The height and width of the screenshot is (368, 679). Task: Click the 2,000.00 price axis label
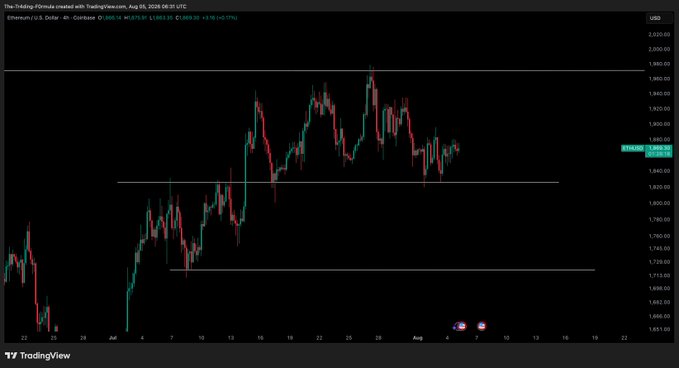click(x=659, y=49)
